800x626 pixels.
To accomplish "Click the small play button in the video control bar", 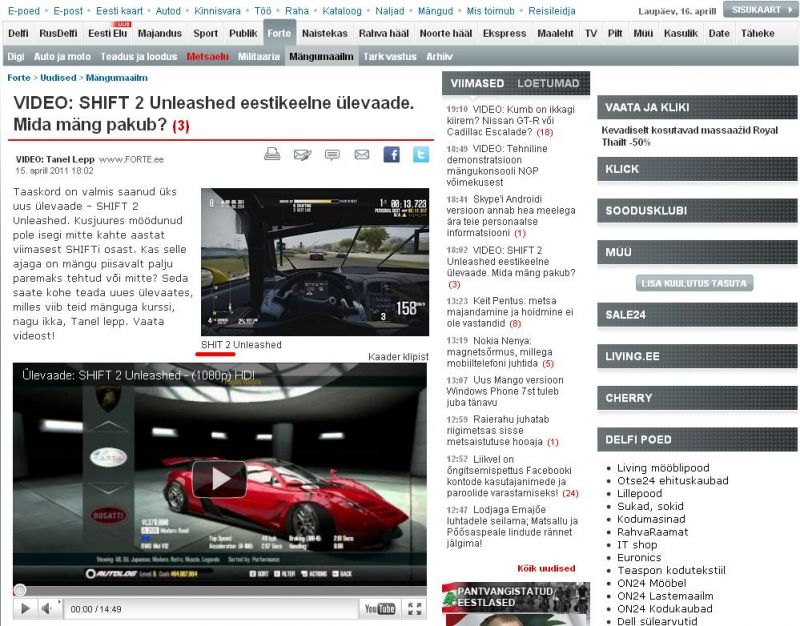I will point(25,608).
